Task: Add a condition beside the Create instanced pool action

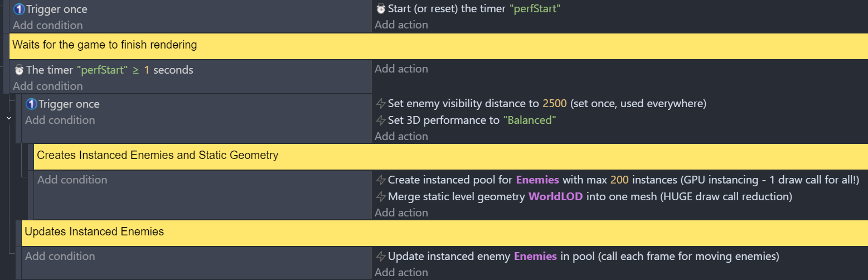Action: click(x=72, y=180)
